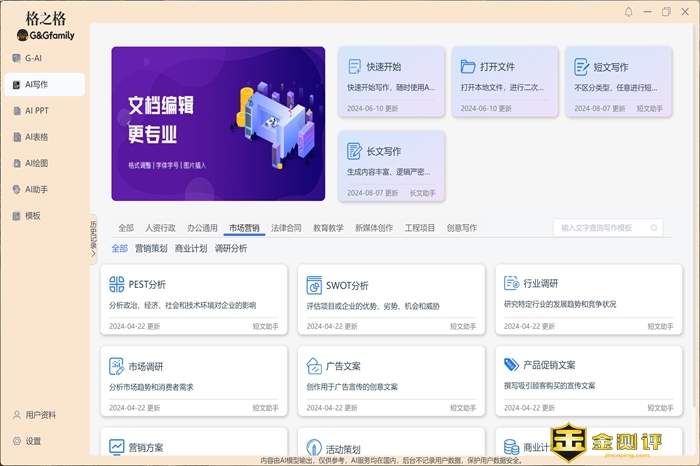Select the 教育教学 category tab
The image size is (700, 466).
(328, 228)
